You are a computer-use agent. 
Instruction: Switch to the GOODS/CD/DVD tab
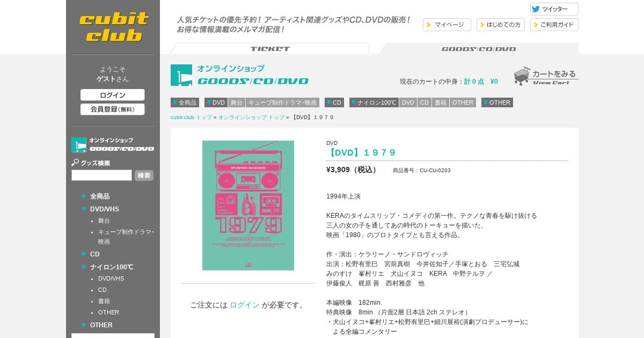479,48
